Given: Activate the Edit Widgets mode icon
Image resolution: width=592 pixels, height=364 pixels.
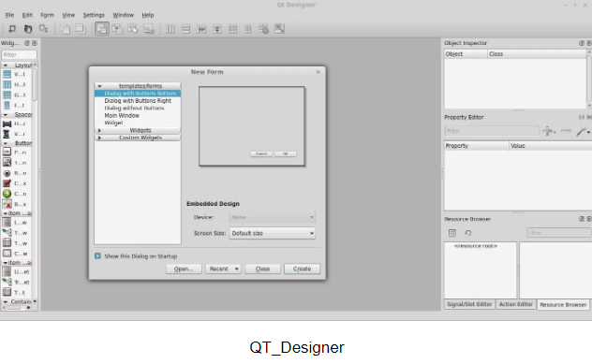Looking at the screenshot, I should pos(102,29).
